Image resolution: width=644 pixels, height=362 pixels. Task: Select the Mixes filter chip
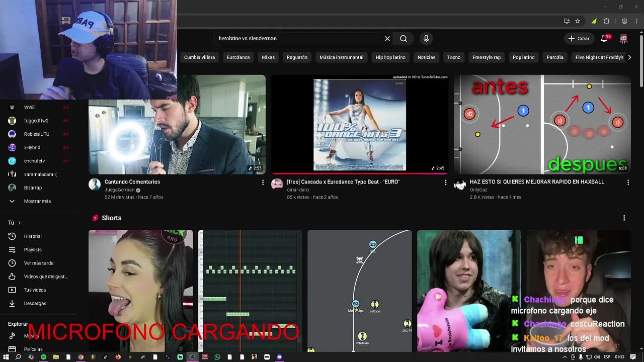coord(268,57)
